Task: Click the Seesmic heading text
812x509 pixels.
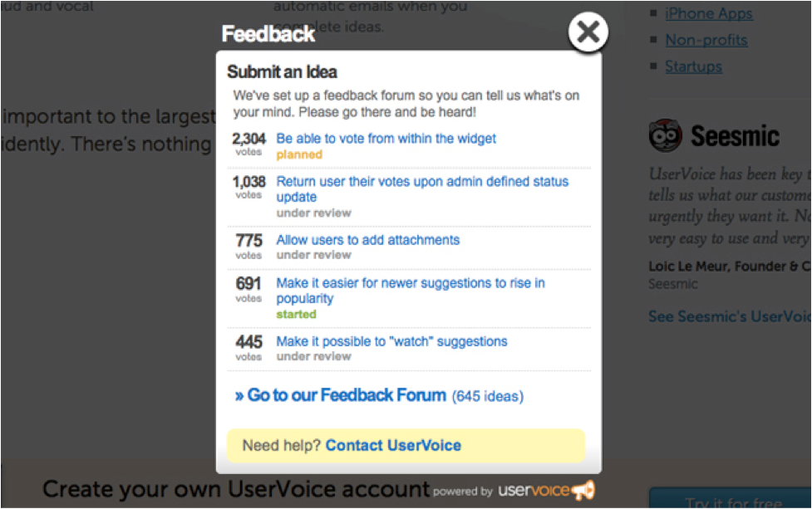Action: [x=735, y=136]
